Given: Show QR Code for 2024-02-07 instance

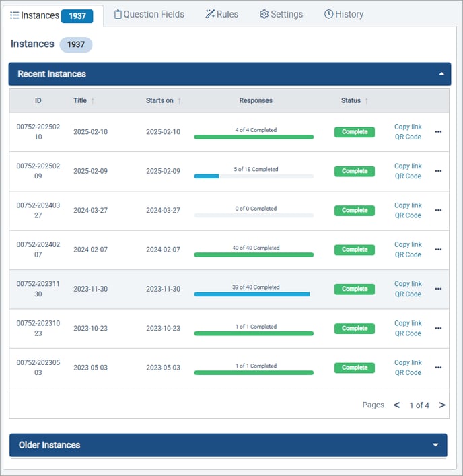Looking at the screenshot, I should pos(408,254).
